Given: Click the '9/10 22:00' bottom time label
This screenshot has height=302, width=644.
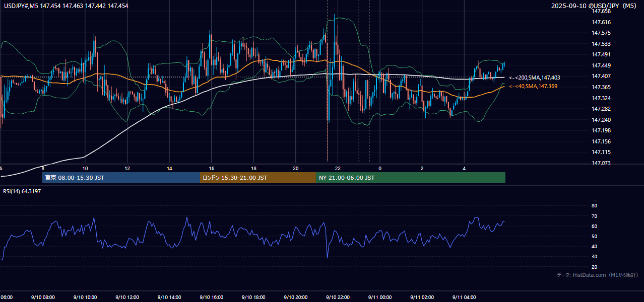Looking at the screenshot, I should 338,297.
